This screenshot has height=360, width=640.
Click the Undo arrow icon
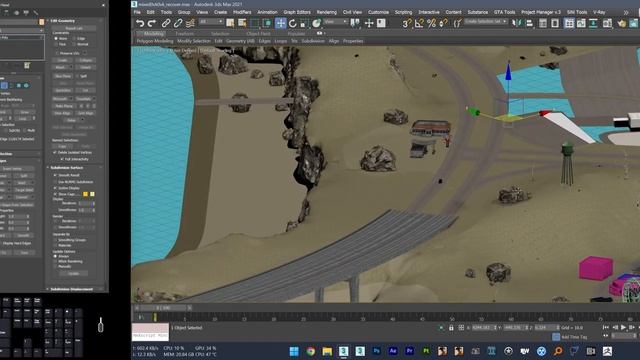[x=140, y=23]
